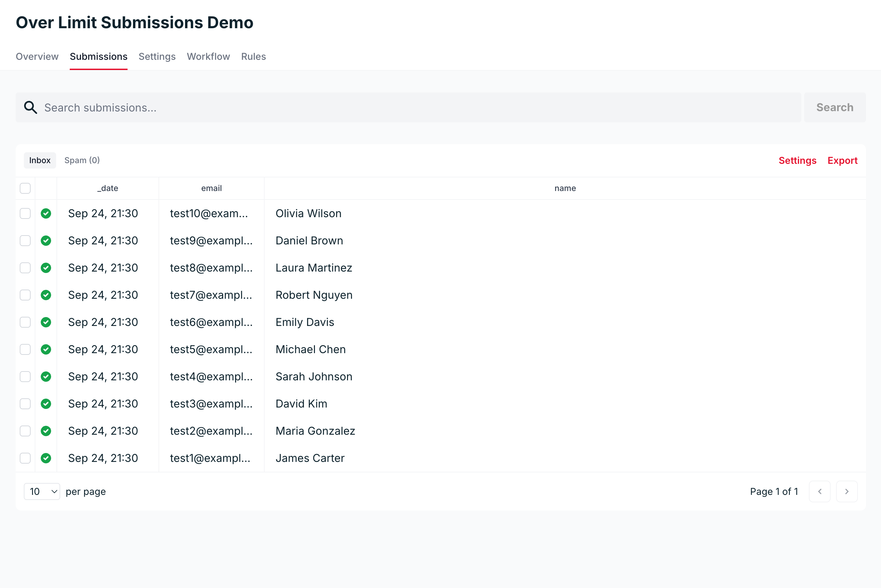Select the test5@exampl... email cell
Image resolution: width=881 pixels, height=588 pixels.
(x=211, y=349)
